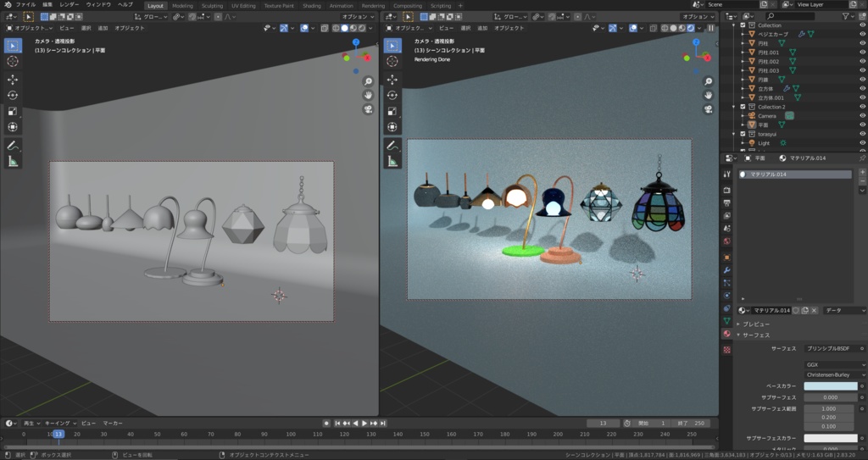Switch to the Sculpting workspace tab
Image resolution: width=868 pixels, height=460 pixels.
coord(212,5)
